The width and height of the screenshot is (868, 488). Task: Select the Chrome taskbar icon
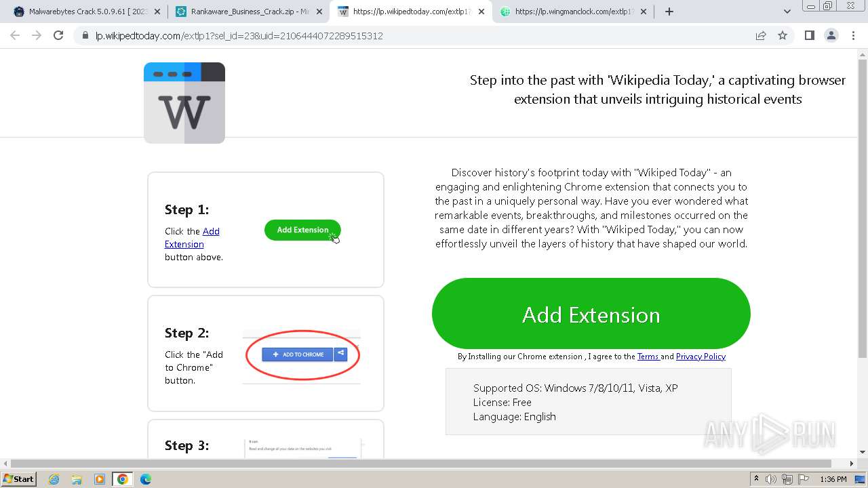(x=123, y=479)
